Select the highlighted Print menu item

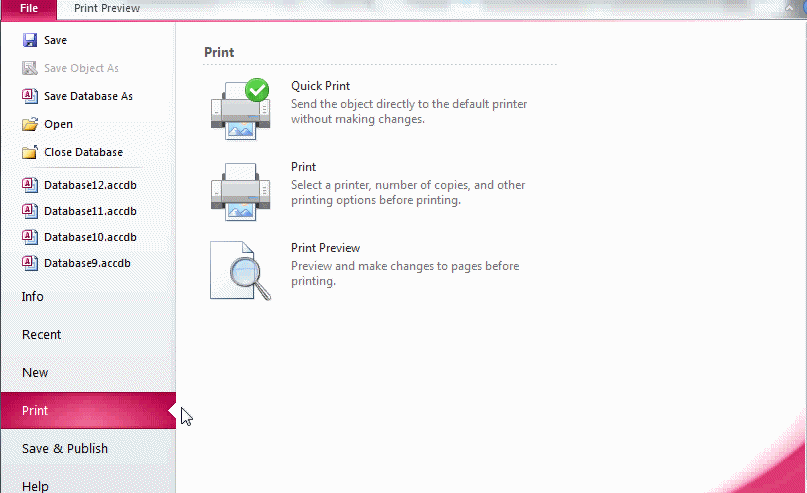36,411
